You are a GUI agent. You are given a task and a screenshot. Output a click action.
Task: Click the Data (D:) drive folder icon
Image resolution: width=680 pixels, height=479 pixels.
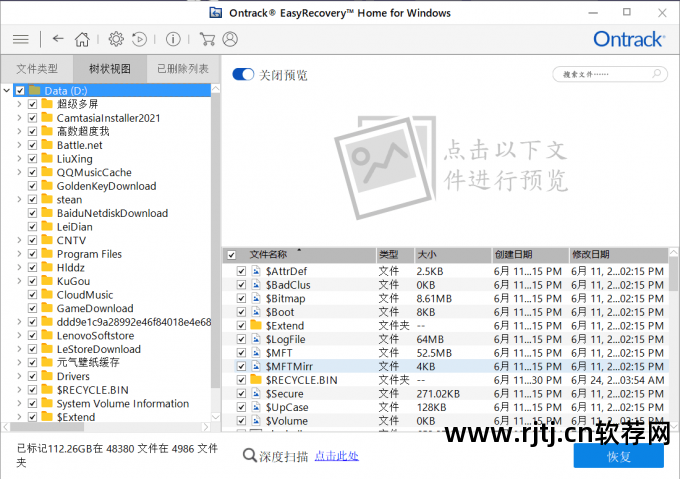[35, 91]
